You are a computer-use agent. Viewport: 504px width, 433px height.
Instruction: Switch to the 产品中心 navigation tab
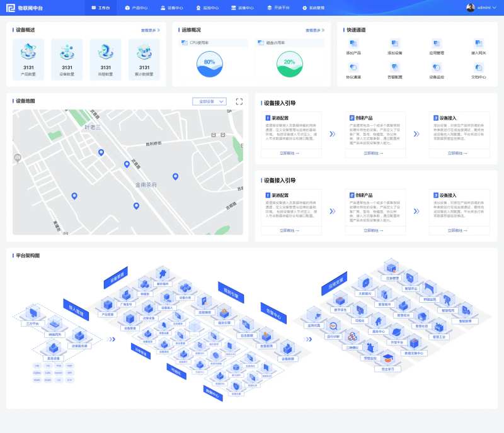pos(136,8)
